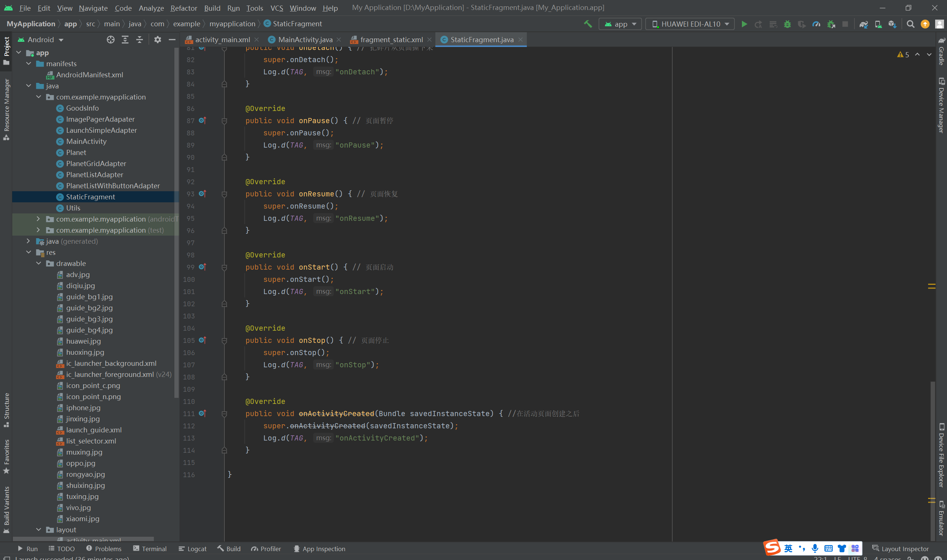Open the Profile app gauge icon
This screenshot has height=560, width=947.
[x=816, y=24]
